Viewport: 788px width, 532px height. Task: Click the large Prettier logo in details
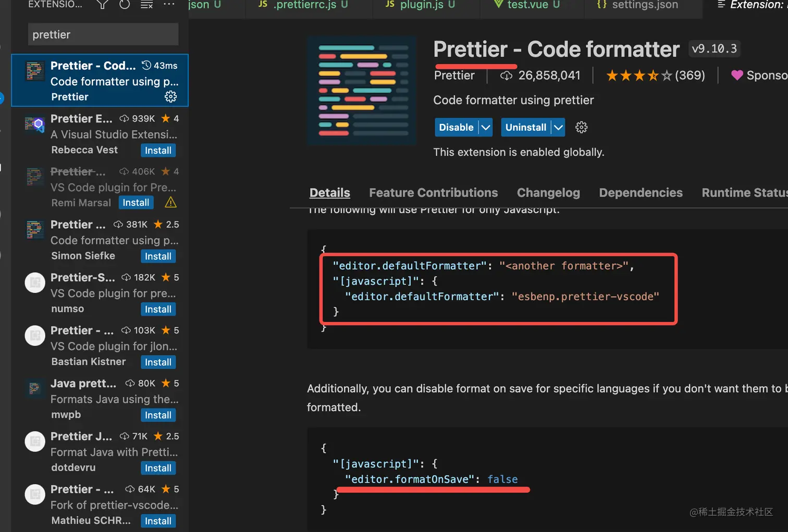point(362,90)
